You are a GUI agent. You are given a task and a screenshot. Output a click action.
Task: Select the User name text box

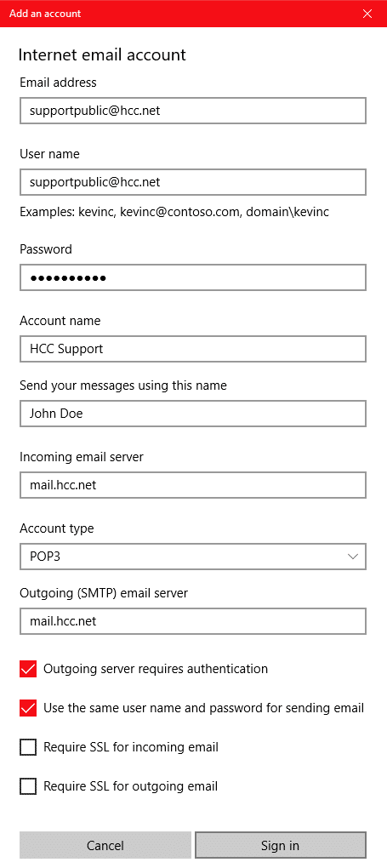[x=193, y=182]
